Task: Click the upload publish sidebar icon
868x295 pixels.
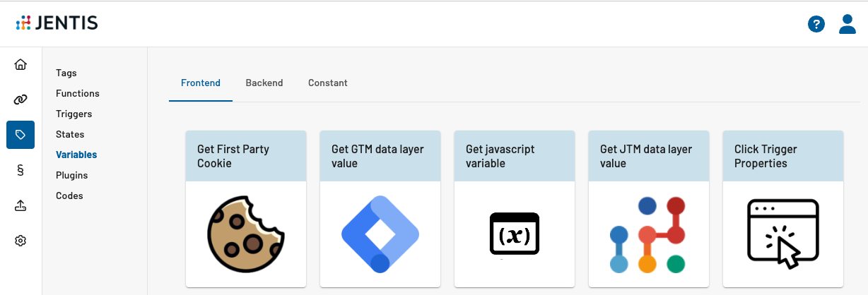Action: coord(20,205)
